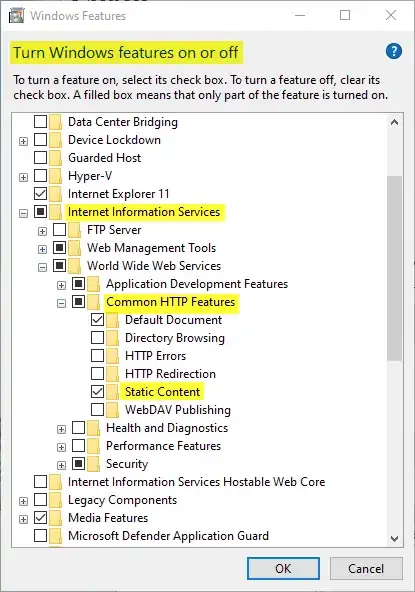The image size is (415, 592).
Task: Click folder icon next to HTTP Errors
Action: [x=113, y=356]
